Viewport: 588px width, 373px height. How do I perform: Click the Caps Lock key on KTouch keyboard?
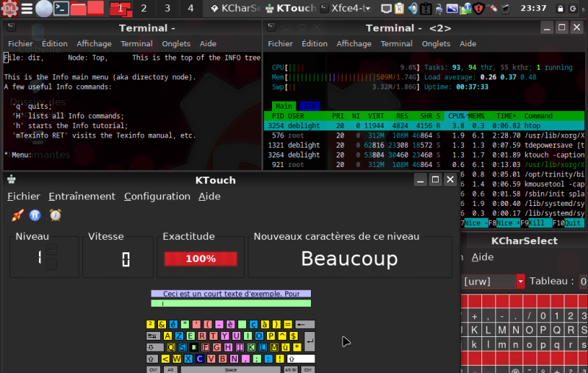155,347
